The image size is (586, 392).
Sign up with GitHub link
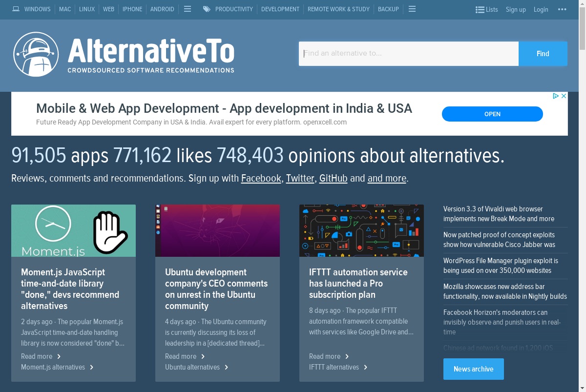(x=333, y=178)
